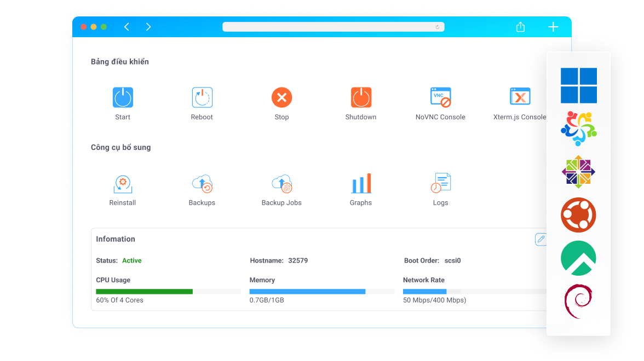This screenshot has width=644, height=361.
Task: Pick the CentOS logo from the OS list
Action: pos(578,172)
